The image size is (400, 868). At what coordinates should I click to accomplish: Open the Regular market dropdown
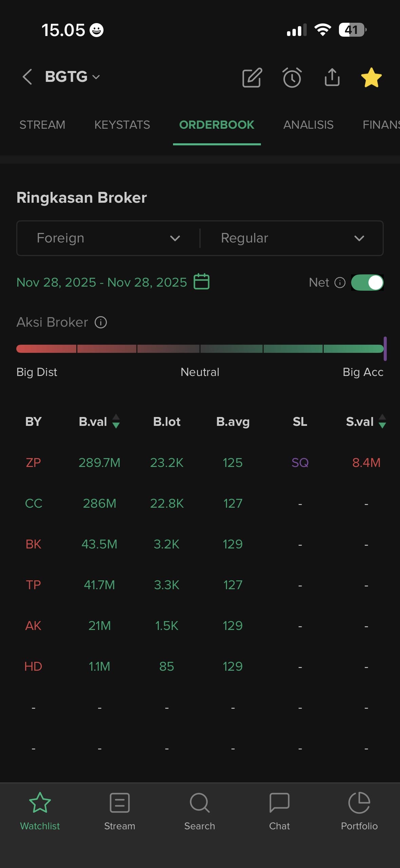tap(292, 238)
